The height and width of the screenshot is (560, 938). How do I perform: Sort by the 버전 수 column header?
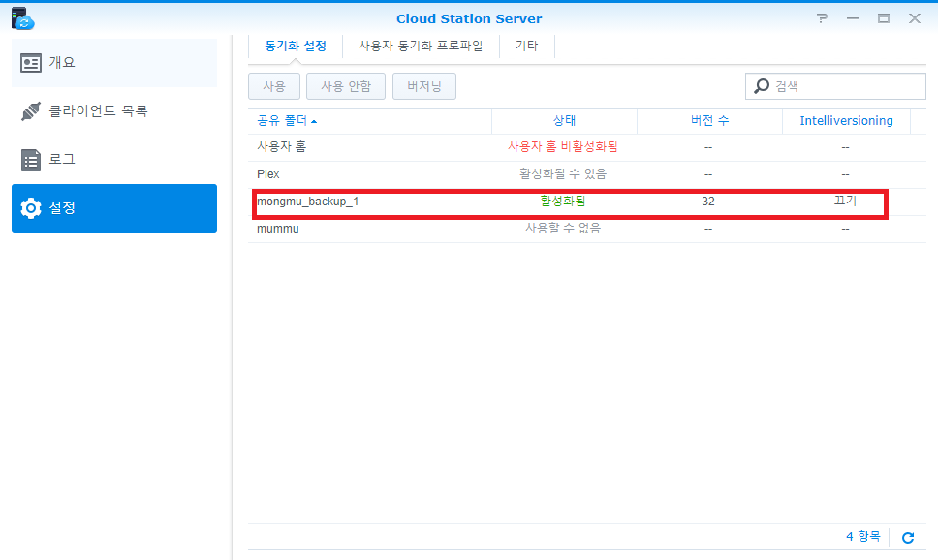709,121
